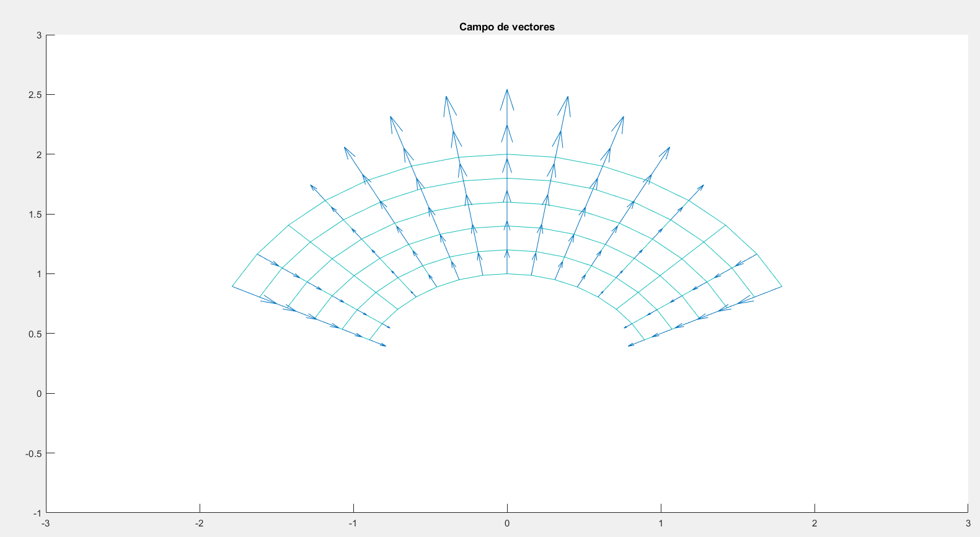Select the x-axis tick label 3

click(x=968, y=523)
